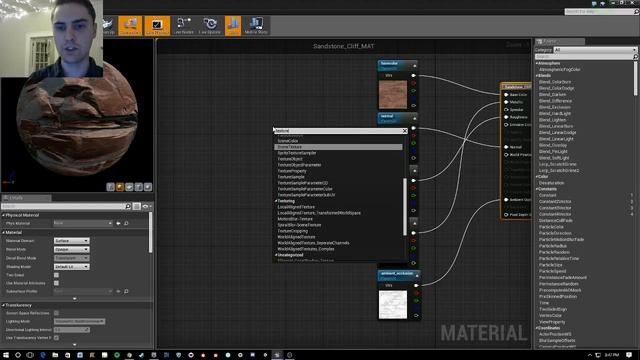Collapse the Blends category in Palette
This screenshot has height=360, width=640.
[x=537, y=76]
